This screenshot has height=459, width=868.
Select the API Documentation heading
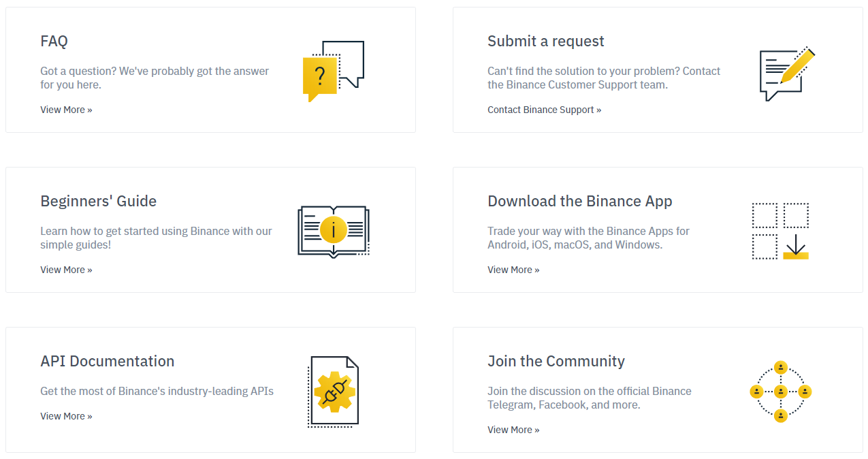point(107,362)
